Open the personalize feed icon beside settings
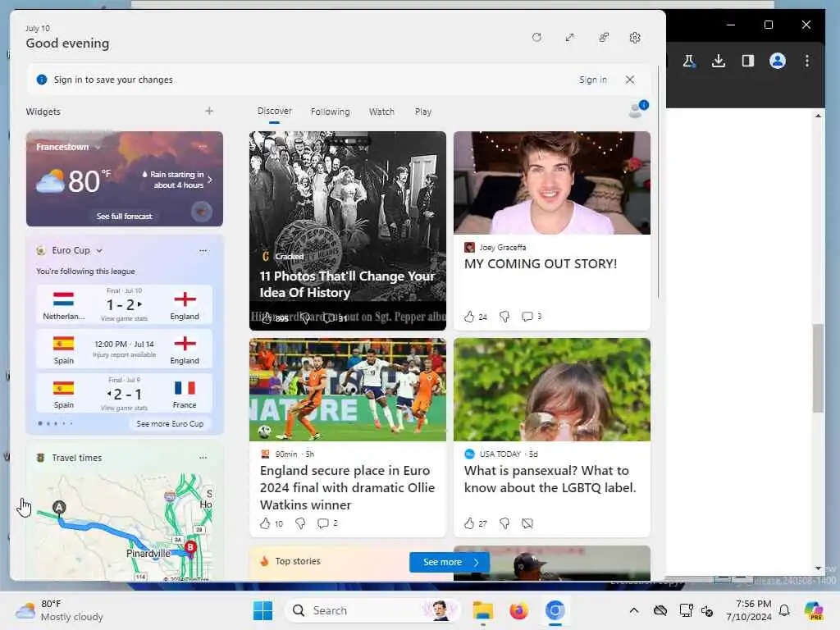840x630 pixels. coord(603,38)
